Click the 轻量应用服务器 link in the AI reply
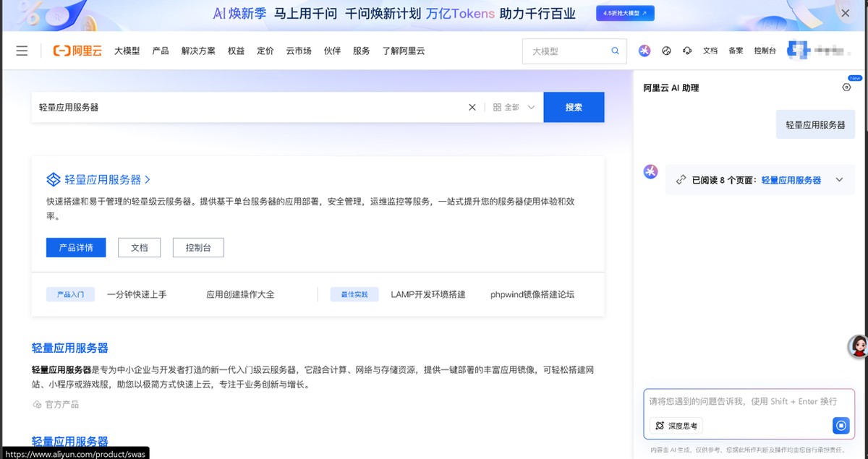The height and width of the screenshot is (459, 868). click(791, 180)
